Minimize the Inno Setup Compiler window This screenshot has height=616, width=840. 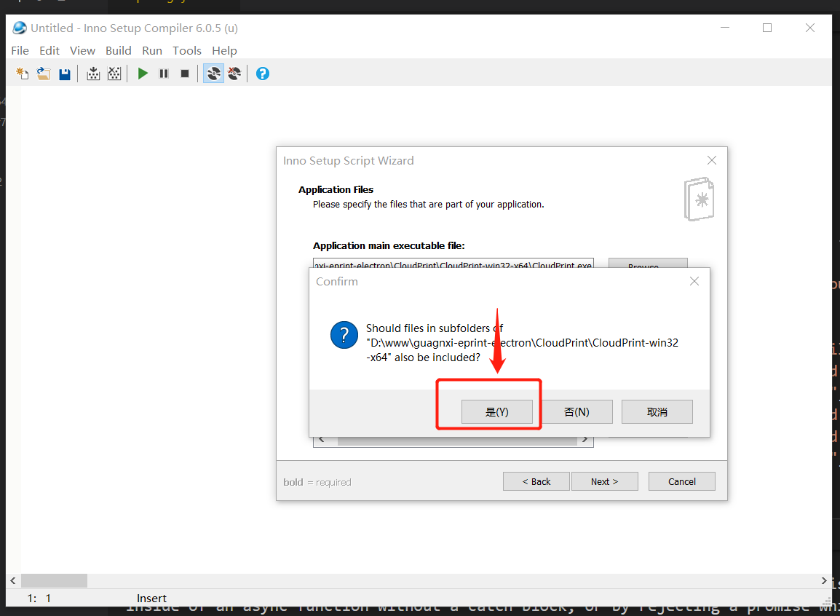click(x=725, y=28)
